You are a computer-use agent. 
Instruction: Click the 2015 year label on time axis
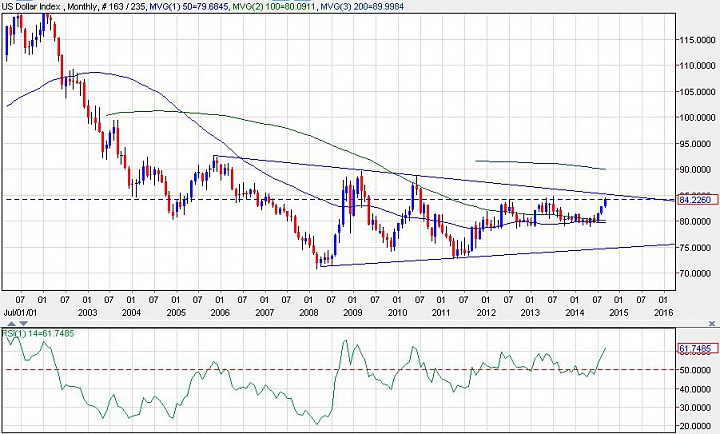[619, 313]
